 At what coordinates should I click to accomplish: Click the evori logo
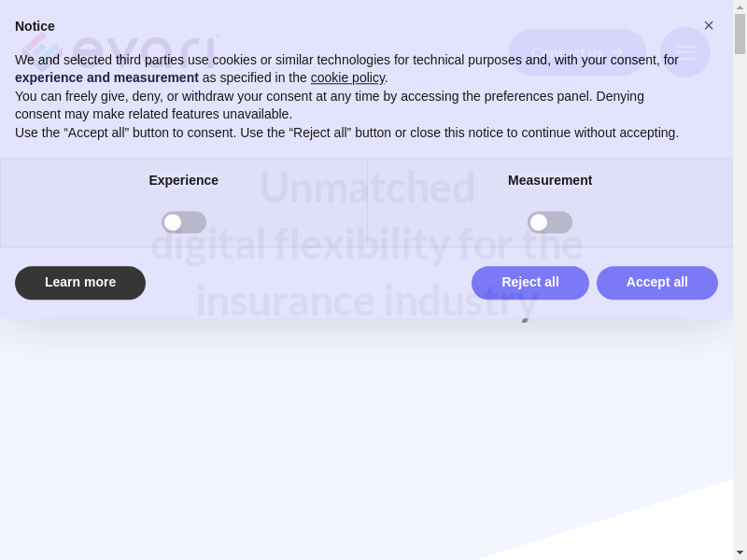coord(121,49)
